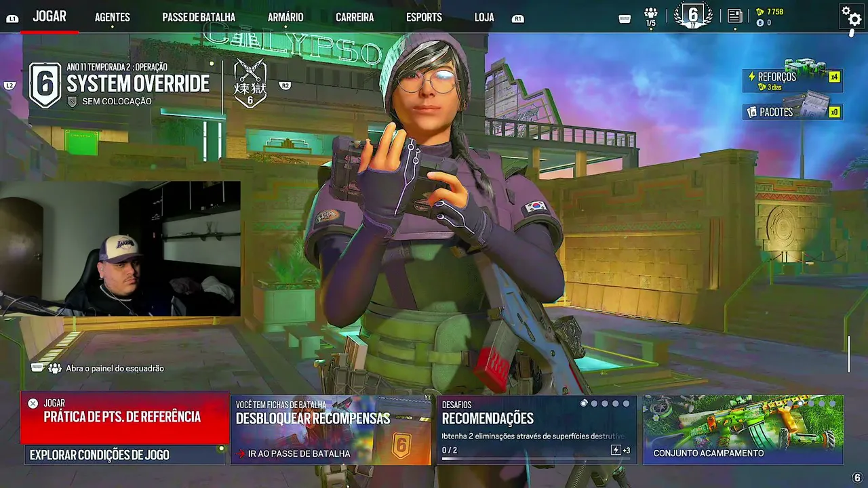The width and height of the screenshot is (868, 488).
Task: Start PRÁTICA DE PTS. DE REFERÊNCIA
Action: 125,418
